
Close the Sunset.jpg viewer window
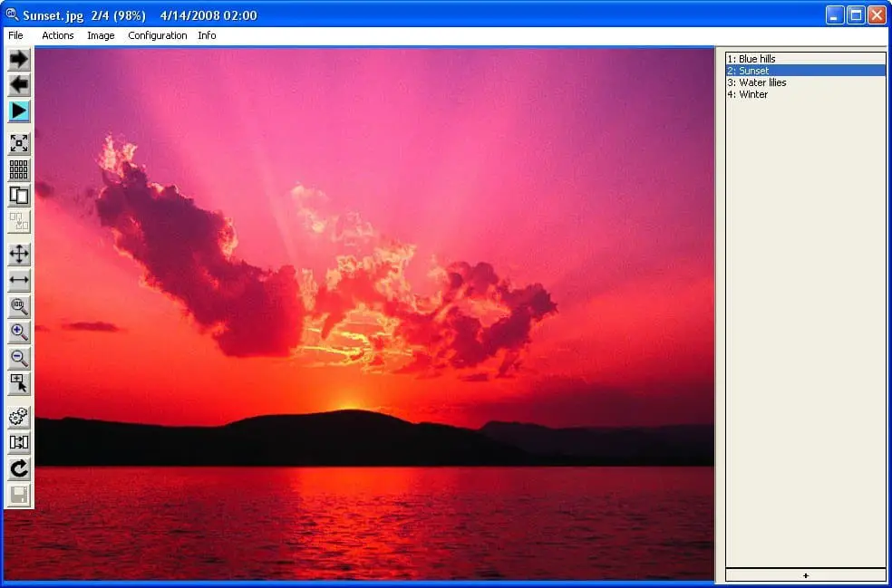pyautogui.click(x=877, y=14)
